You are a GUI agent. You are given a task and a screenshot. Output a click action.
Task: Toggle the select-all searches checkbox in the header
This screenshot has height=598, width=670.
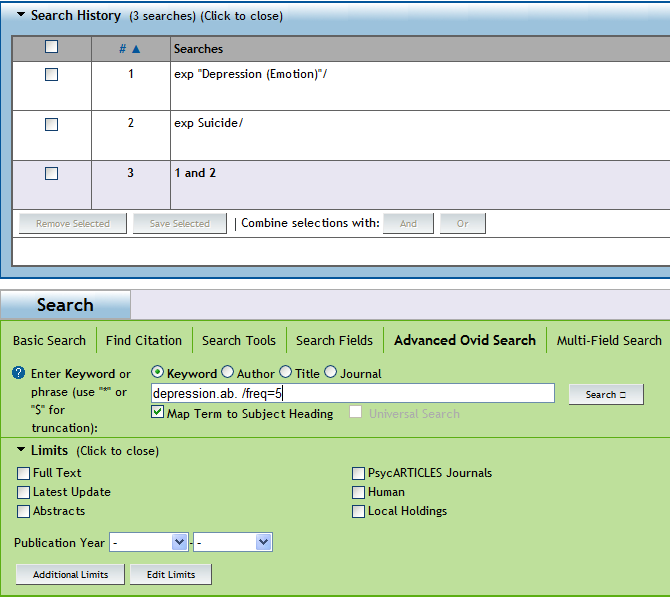pos(51,47)
